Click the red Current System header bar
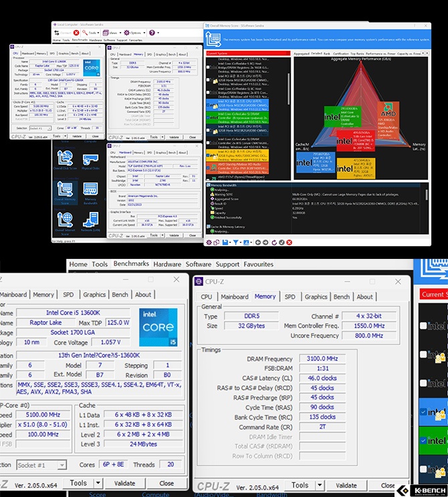 (x=248, y=54)
